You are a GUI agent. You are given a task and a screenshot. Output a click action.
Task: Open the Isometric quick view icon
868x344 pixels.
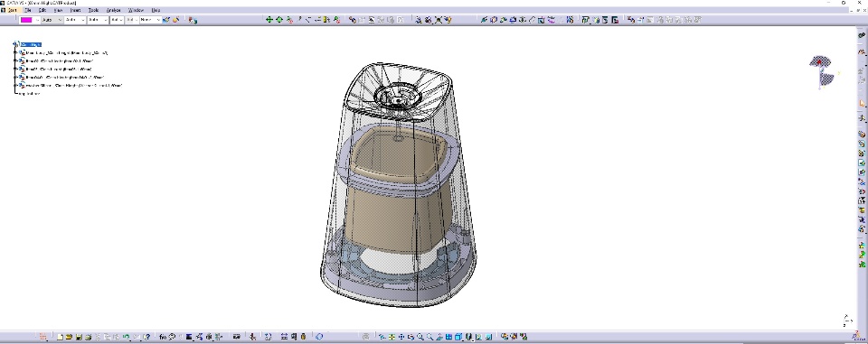pyautogui.click(x=459, y=336)
